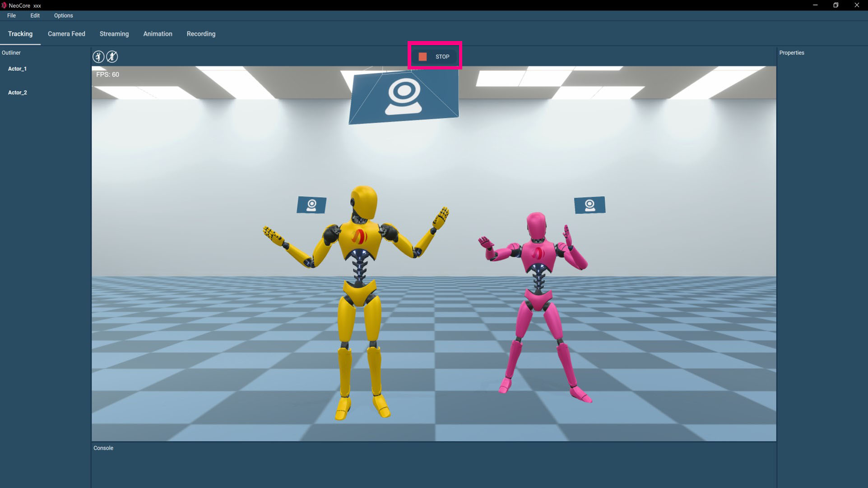Viewport: 868px width, 488px height.
Task: Select Actor_1 in the Outliner
Action: 17,69
